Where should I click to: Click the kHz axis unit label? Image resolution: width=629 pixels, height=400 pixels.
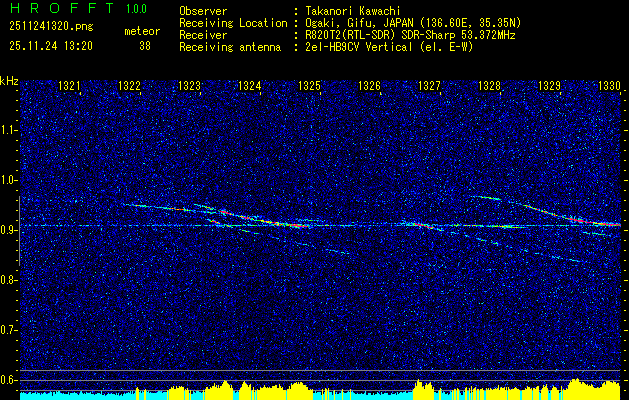(x=9, y=81)
